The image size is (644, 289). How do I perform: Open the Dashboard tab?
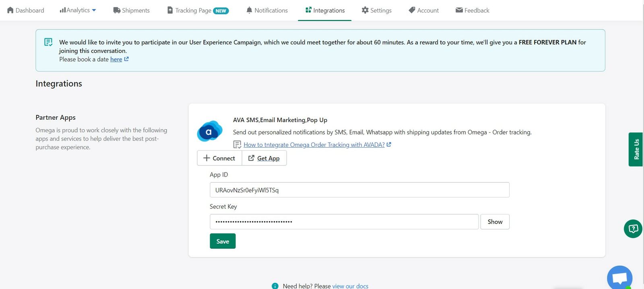pyautogui.click(x=26, y=10)
